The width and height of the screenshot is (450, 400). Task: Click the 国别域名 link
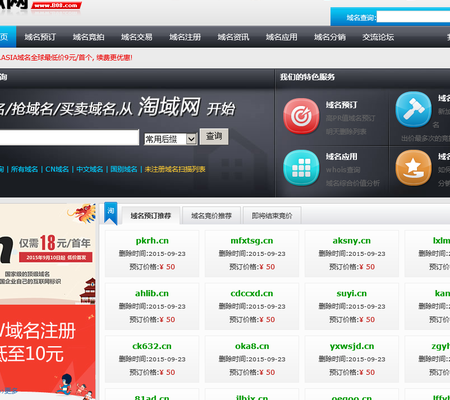[x=124, y=169]
